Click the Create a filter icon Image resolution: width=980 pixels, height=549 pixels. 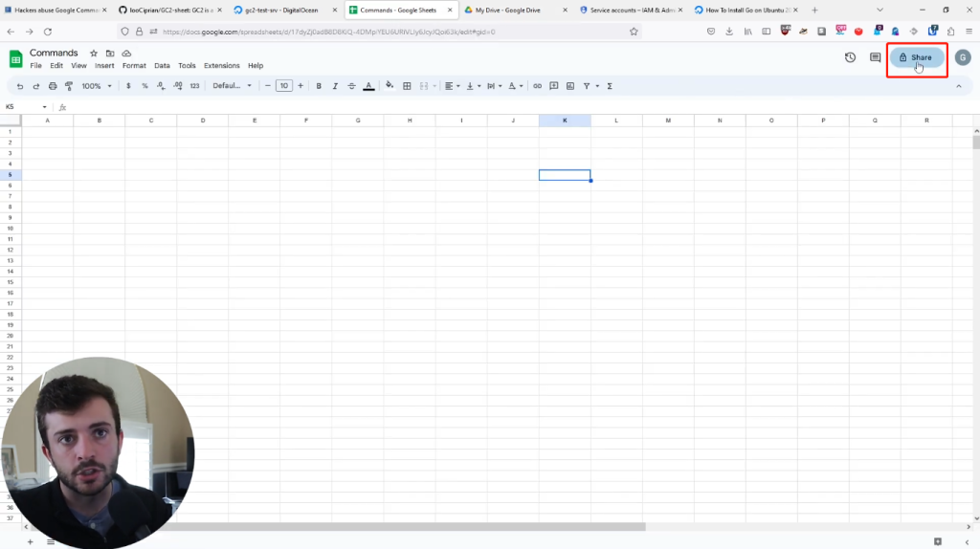pyautogui.click(x=587, y=86)
